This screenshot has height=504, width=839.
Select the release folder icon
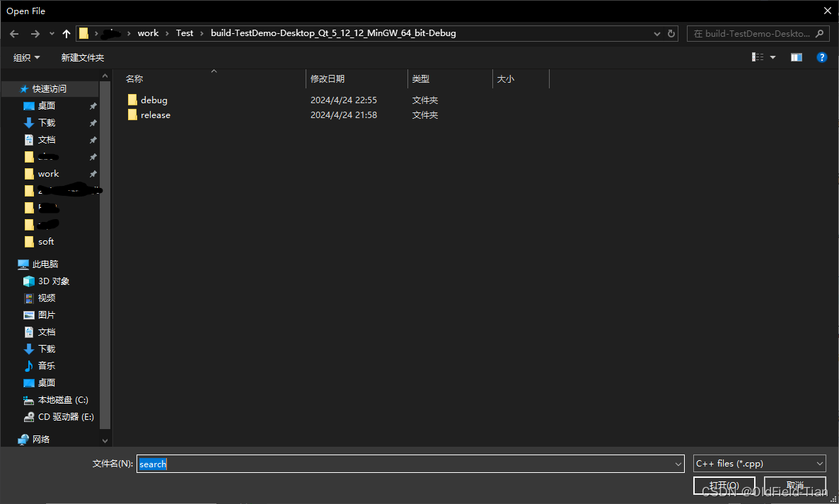pyautogui.click(x=132, y=115)
